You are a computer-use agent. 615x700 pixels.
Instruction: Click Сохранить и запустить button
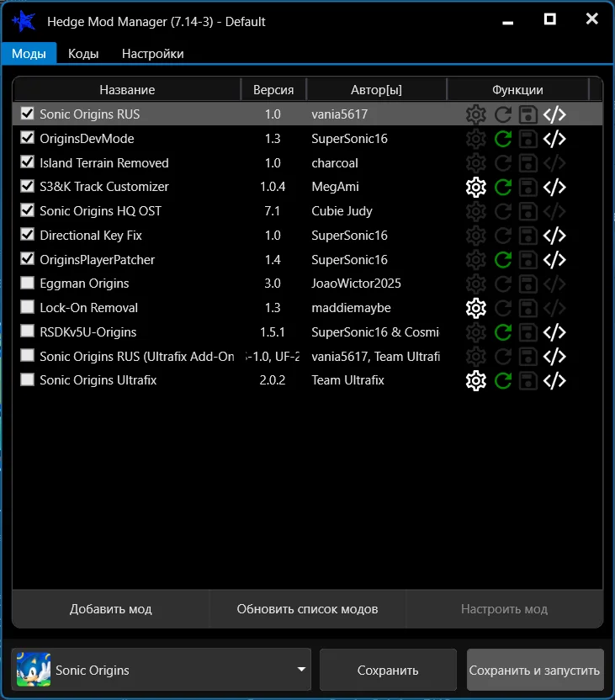click(535, 670)
